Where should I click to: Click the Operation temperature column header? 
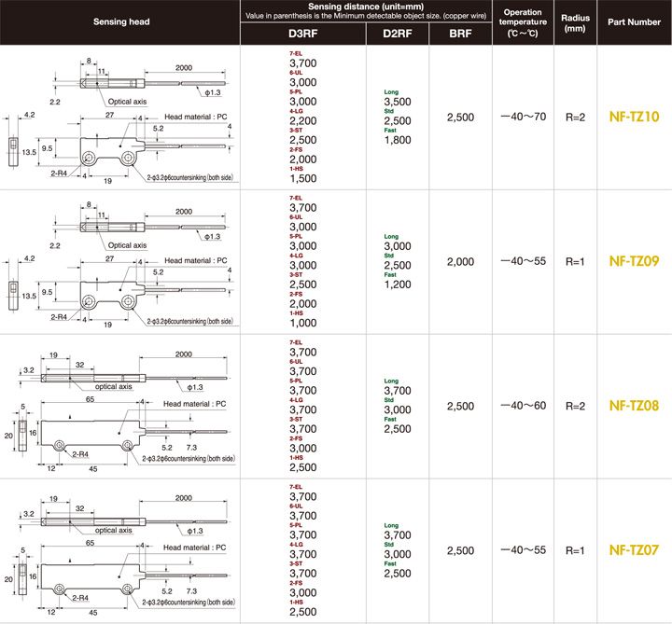point(523,22)
